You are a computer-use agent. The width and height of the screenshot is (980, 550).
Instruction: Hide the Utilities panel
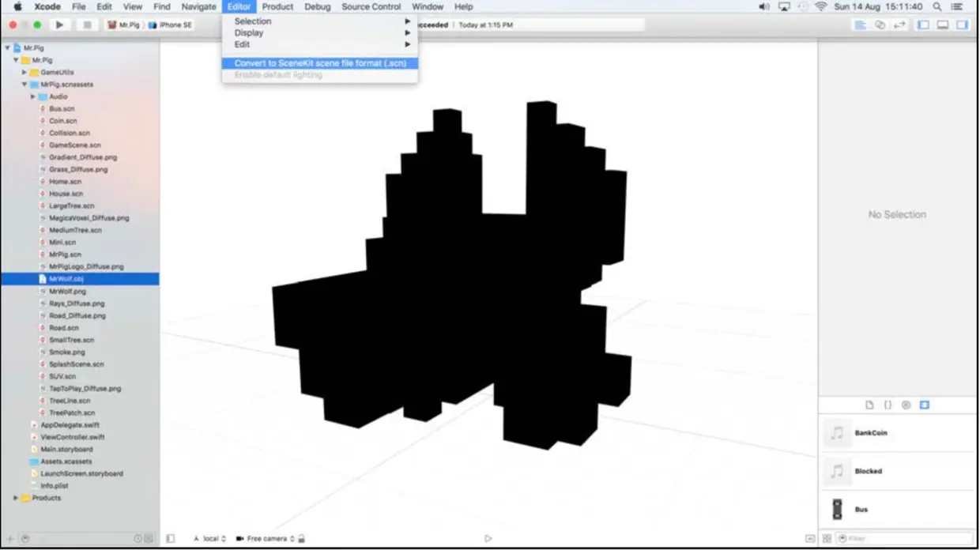pyautogui.click(x=960, y=24)
